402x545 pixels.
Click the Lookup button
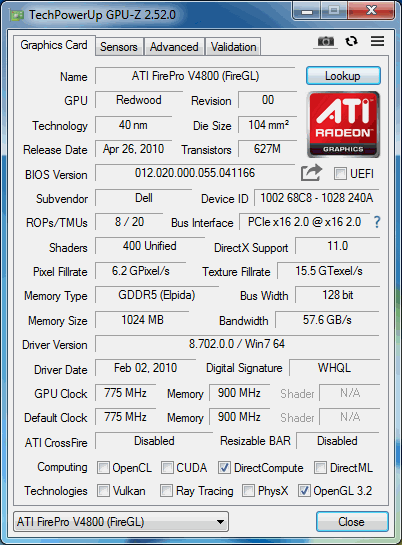343,76
